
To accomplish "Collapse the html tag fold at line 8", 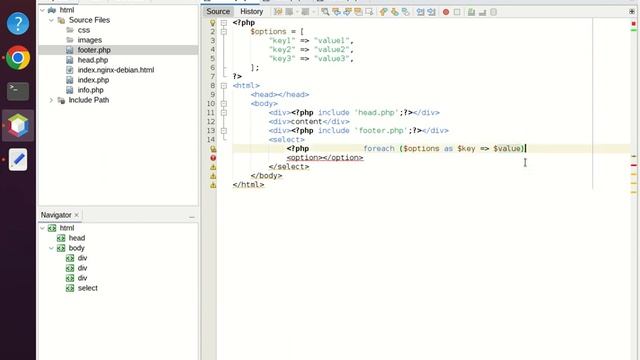I will [x=224, y=86].
